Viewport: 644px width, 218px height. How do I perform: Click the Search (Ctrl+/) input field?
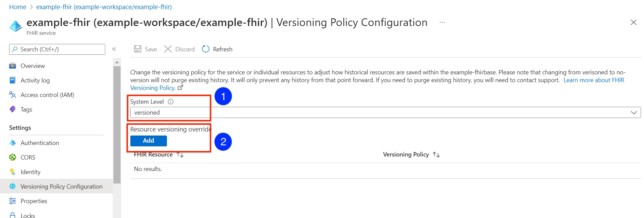click(57, 49)
